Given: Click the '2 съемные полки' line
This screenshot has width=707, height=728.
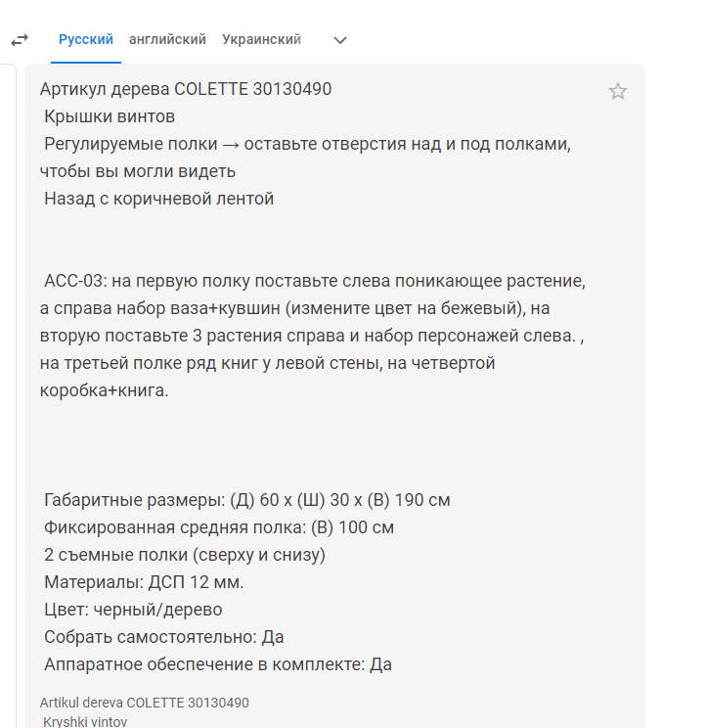Looking at the screenshot, I should (185, 555).
